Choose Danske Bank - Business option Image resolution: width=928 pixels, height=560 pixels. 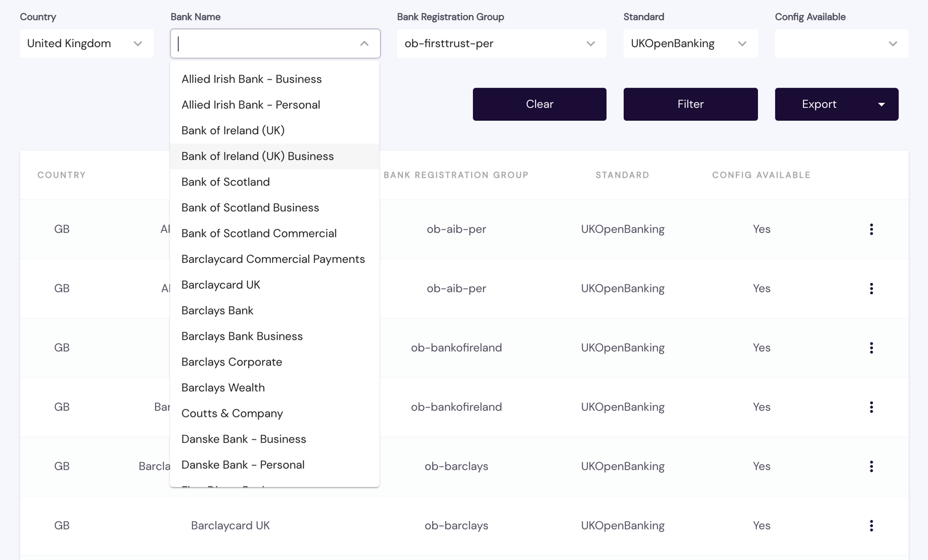tap(244, 439)
